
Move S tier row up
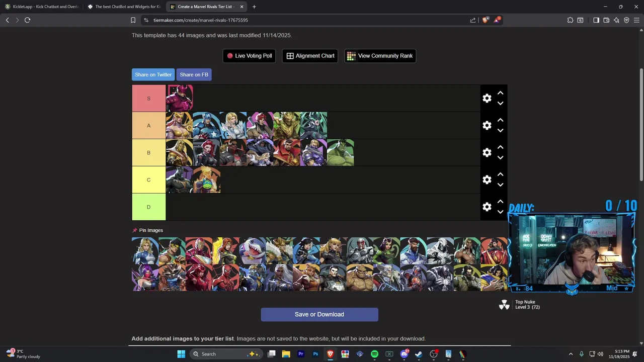coord(500,93)
